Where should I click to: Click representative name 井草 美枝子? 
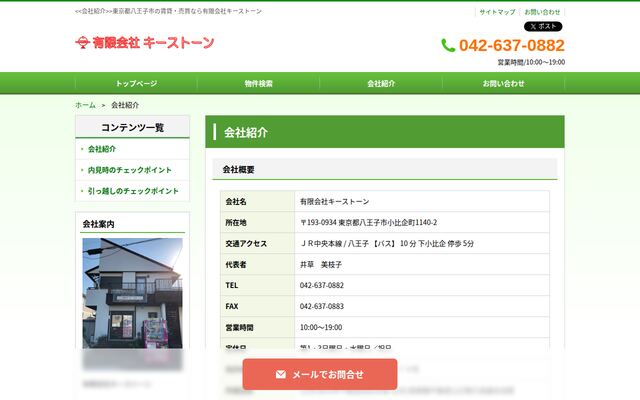321,264
